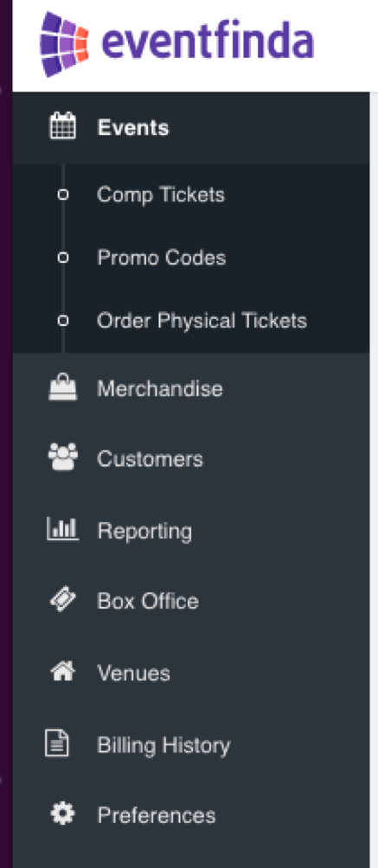Go to Order Physical Tickets
The width and height of the screenshot is (378, 868).
202,321
